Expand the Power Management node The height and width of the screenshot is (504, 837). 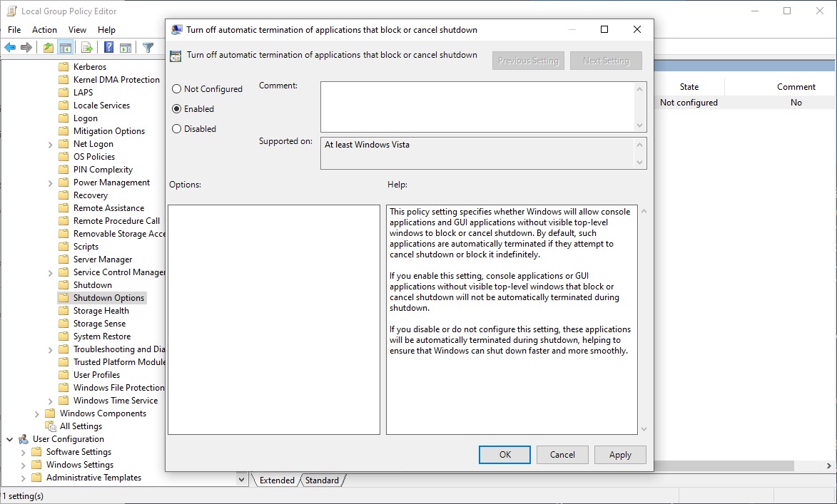coord(50,182)
